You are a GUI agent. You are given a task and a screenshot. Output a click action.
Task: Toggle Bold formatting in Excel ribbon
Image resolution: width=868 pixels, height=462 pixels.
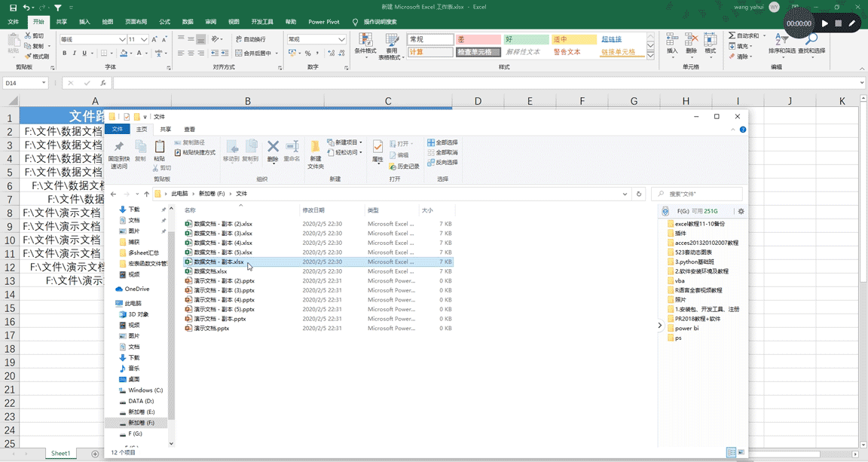point(64,54)
